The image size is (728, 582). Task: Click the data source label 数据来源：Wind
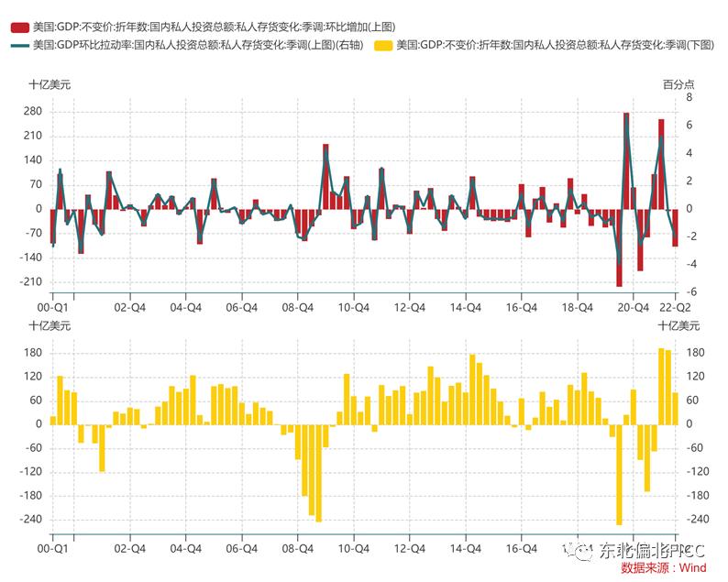(664, 568)
